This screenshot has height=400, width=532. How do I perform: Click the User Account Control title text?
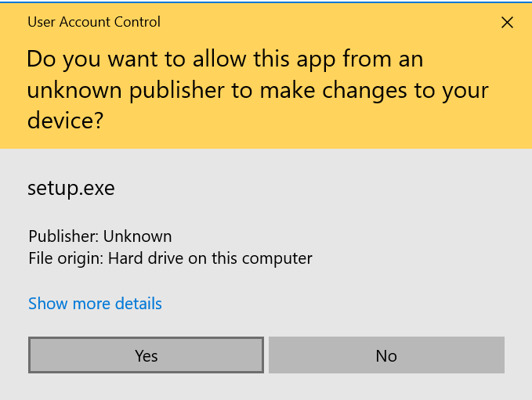[94, 22]
